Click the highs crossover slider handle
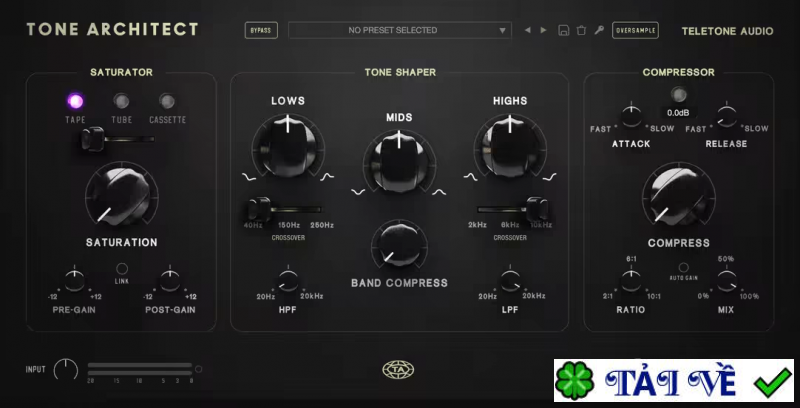 pos(537,209)
